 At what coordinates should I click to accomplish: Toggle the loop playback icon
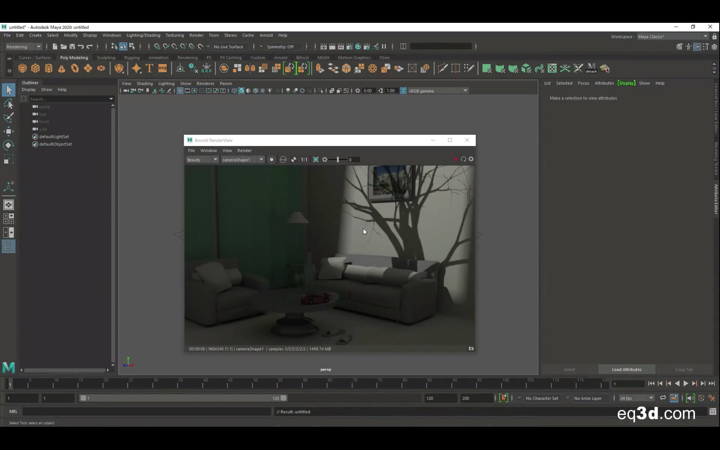click(663, 398)
